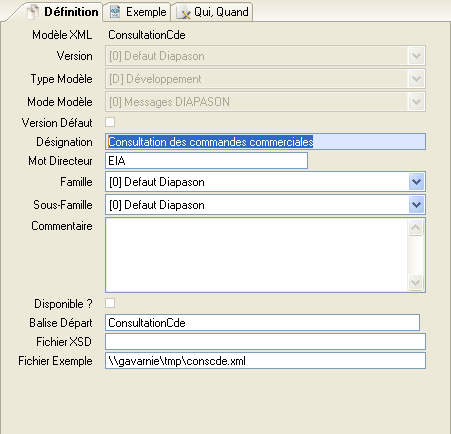Click the Commentaire scrollbar up arrow
Image resolution: width=451 pixels, height=434 pixels.
(x=416, y=227)
